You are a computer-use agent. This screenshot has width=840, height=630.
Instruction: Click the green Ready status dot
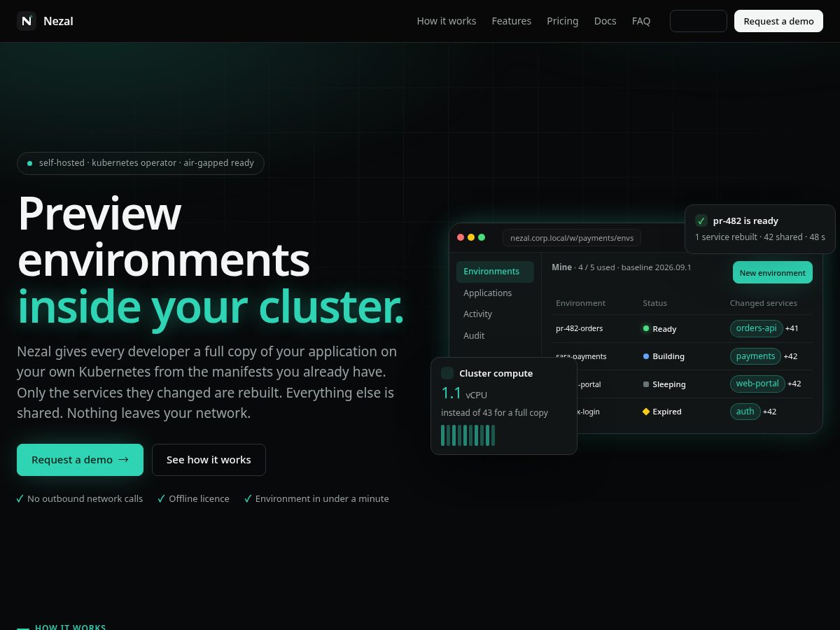click(646, 328)
